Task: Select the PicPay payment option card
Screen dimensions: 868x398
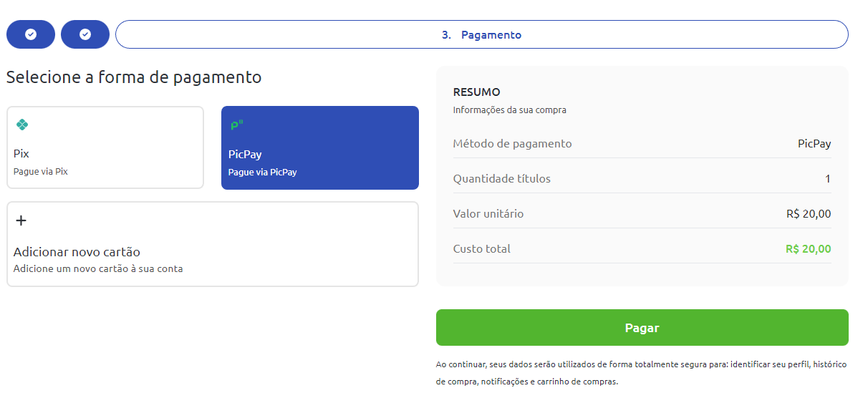Action: click(320, 147)
